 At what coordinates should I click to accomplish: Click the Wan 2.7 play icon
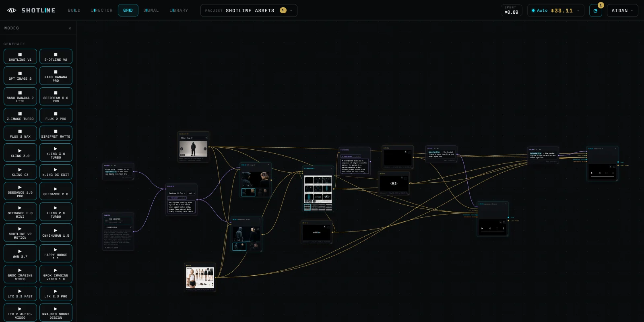[20, 252]
